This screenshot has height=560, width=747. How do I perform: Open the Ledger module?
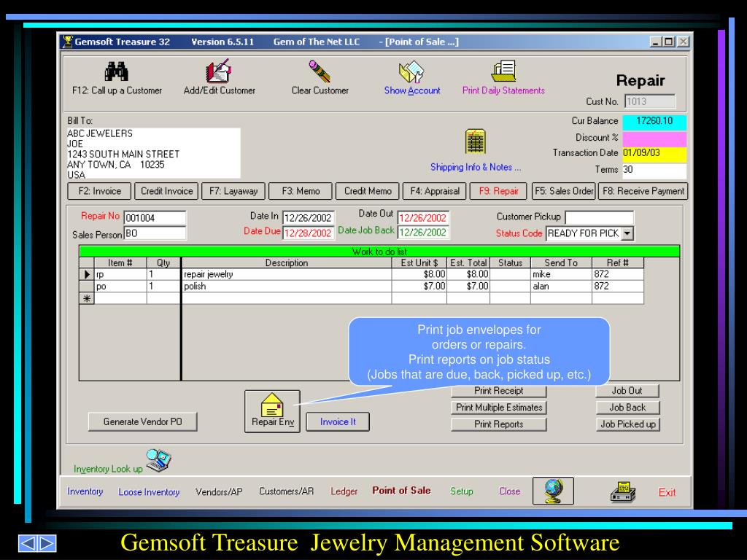coord(344,491)
